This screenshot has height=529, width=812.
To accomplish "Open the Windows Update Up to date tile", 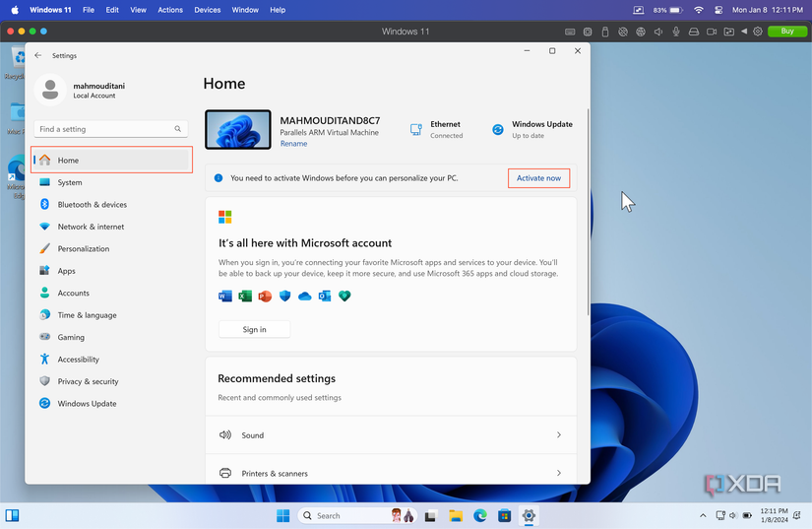I will click(x=531, y=129).
